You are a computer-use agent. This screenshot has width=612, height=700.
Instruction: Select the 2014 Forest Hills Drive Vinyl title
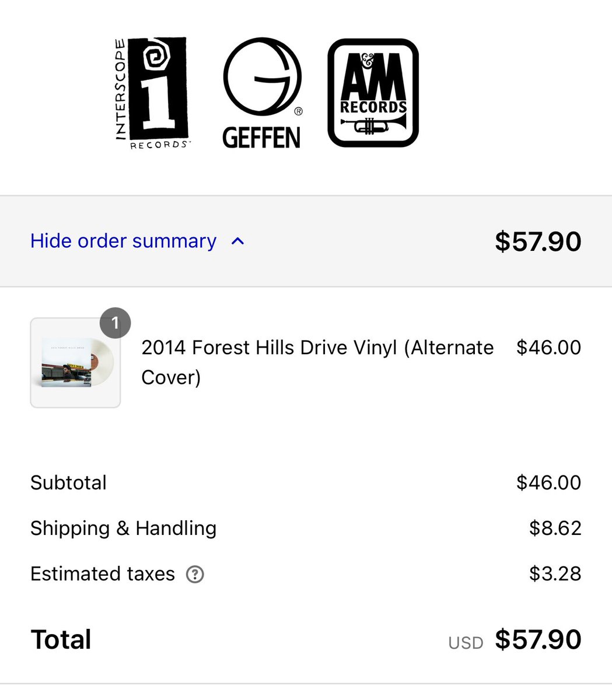pyautogui.click(x=317, y=362)
